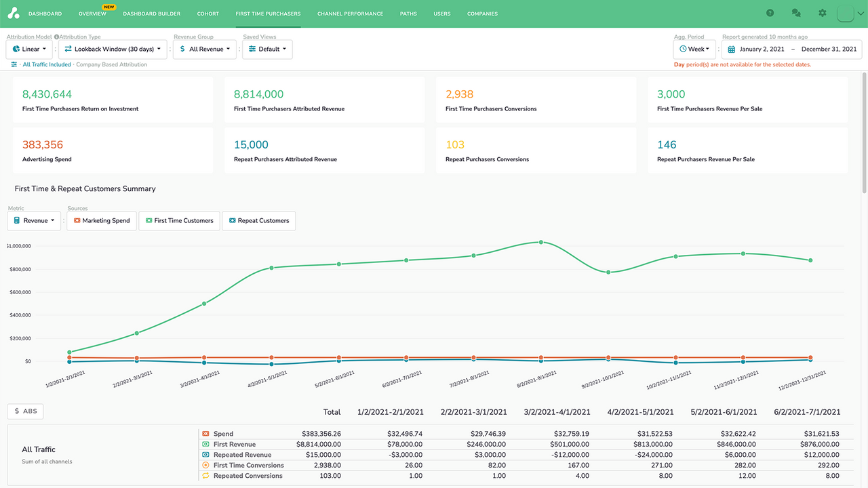Screen dimensions: 868x488
Task: Click the First Time Conversions row icon
Action: [x=205, y=465]
